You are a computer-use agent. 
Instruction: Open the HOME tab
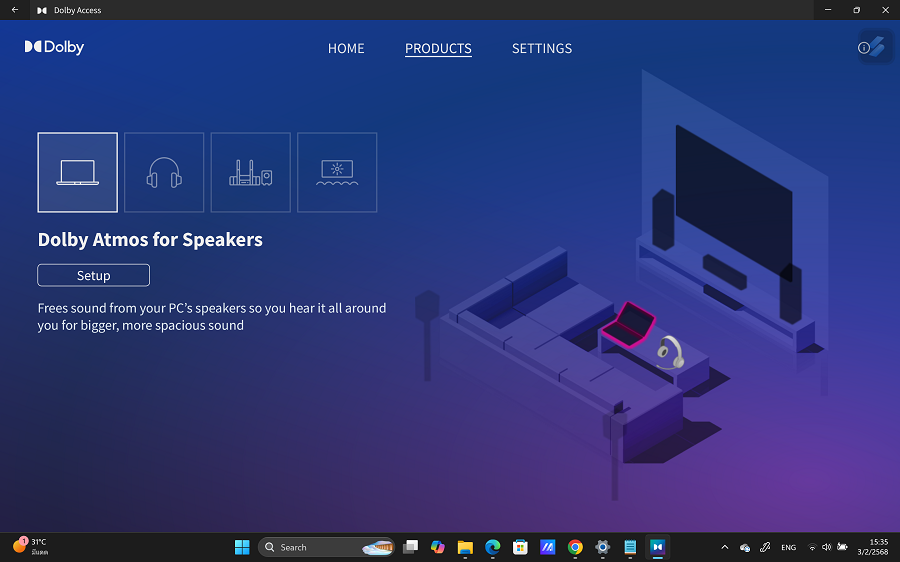(x=346, y=48)
